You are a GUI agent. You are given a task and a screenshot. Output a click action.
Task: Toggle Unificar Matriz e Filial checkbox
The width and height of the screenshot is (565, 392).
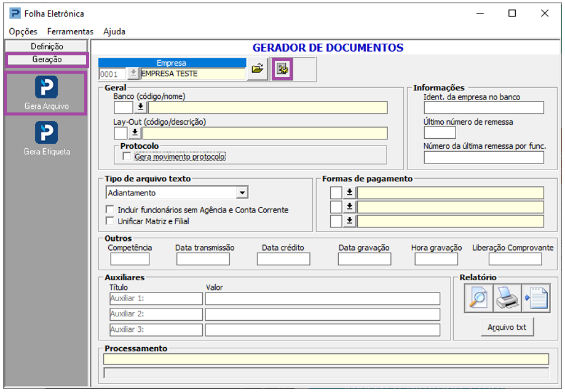tap(111, 221)
